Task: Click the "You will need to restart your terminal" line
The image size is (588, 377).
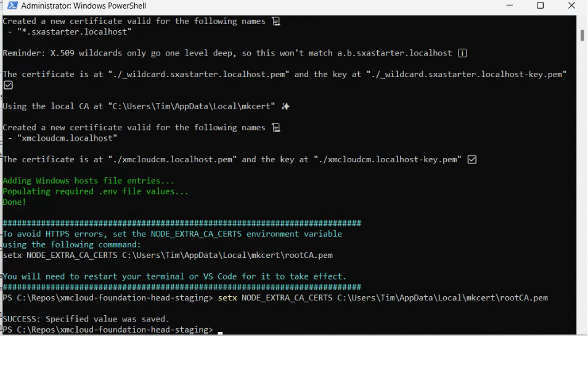Action: pos(174,276)
